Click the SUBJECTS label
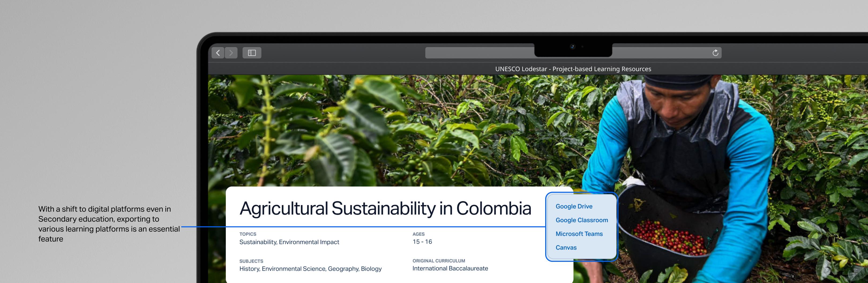Screen dimensions: 868x283 (x=251, y=261)
